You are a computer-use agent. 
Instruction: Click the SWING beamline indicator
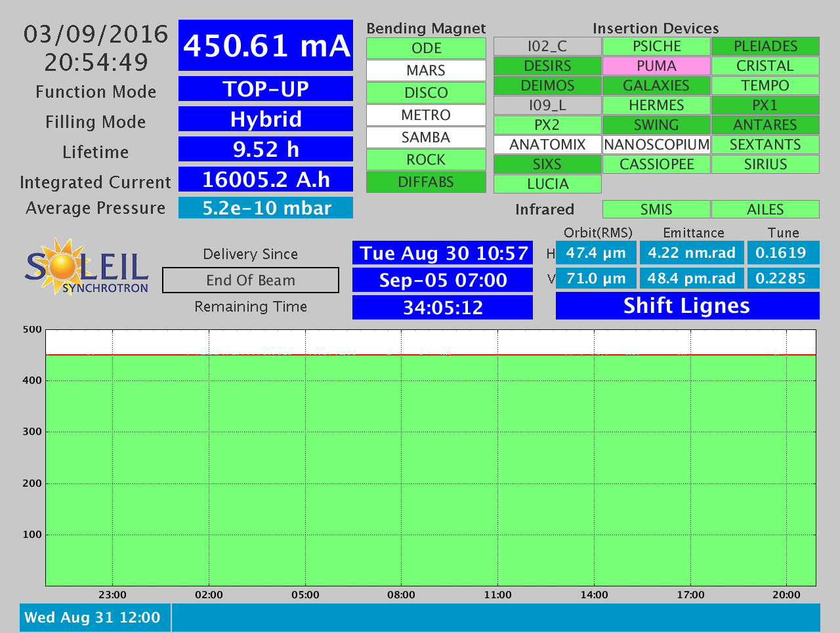(x=656, y=125)
